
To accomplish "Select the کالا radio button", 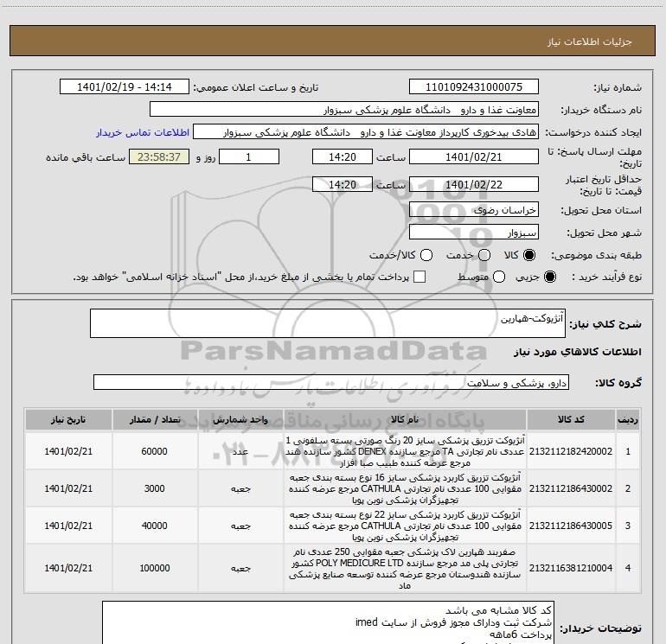I will pyautogui.click(x=529, y=255).
